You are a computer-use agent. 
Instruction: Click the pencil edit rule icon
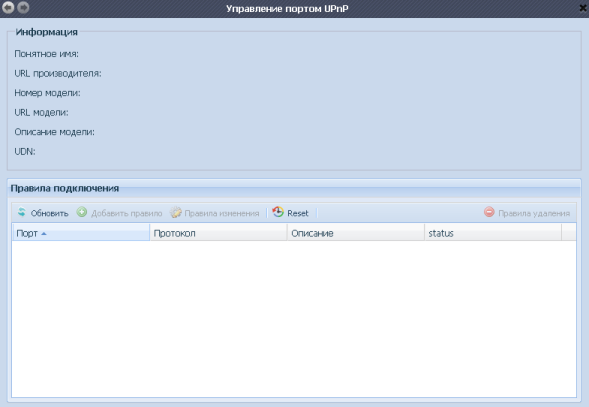175,212
